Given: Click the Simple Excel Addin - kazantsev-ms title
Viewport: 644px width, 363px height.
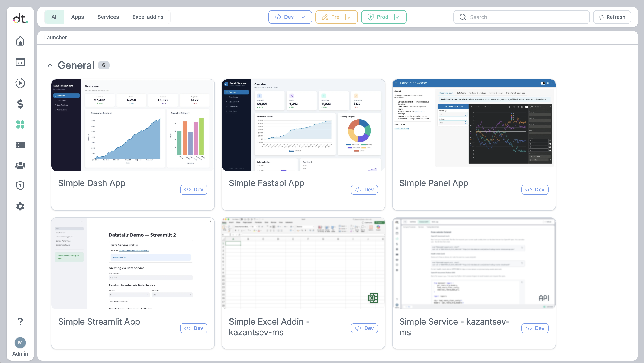Looking at the screenshot, I should click(269, 327).
